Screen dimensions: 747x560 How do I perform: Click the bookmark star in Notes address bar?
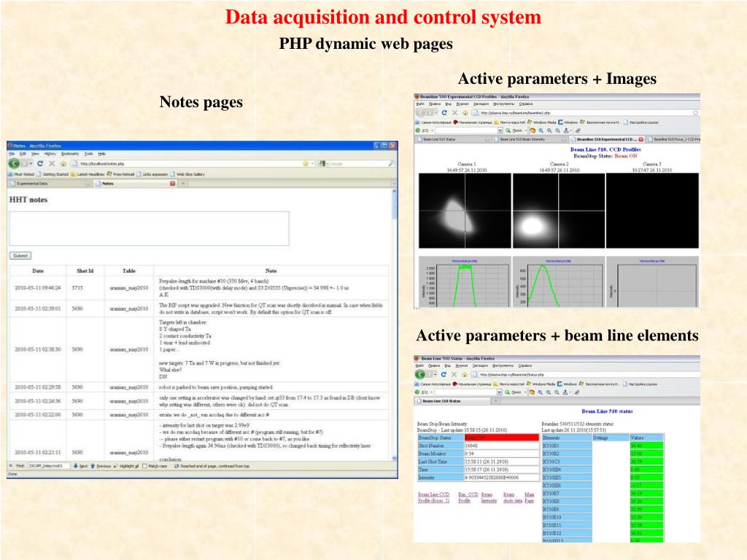coord(306,164)
